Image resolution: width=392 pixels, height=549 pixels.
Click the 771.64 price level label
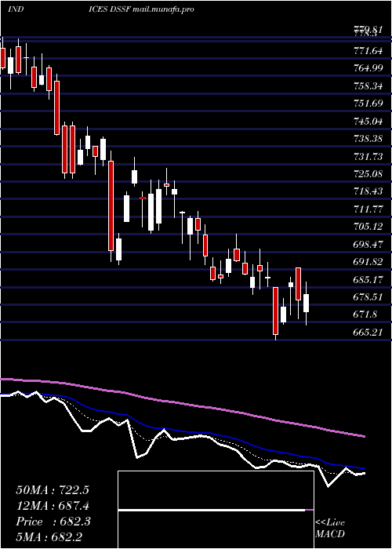[x=368, y=51]
